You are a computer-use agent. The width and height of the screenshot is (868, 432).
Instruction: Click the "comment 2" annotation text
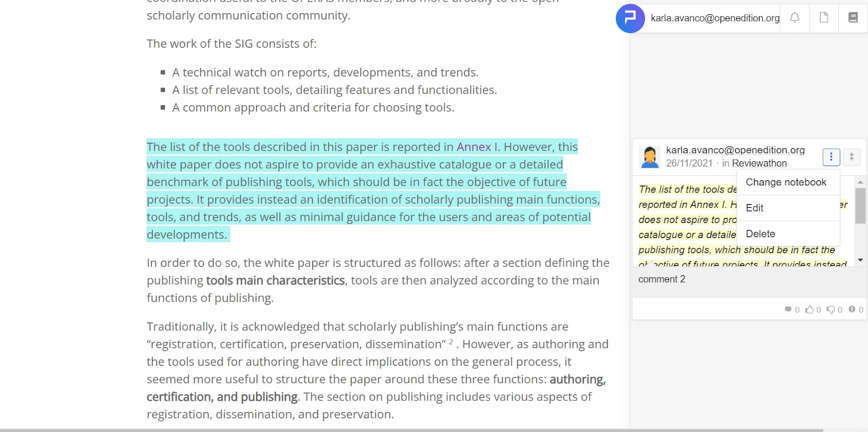click(661, 279)
